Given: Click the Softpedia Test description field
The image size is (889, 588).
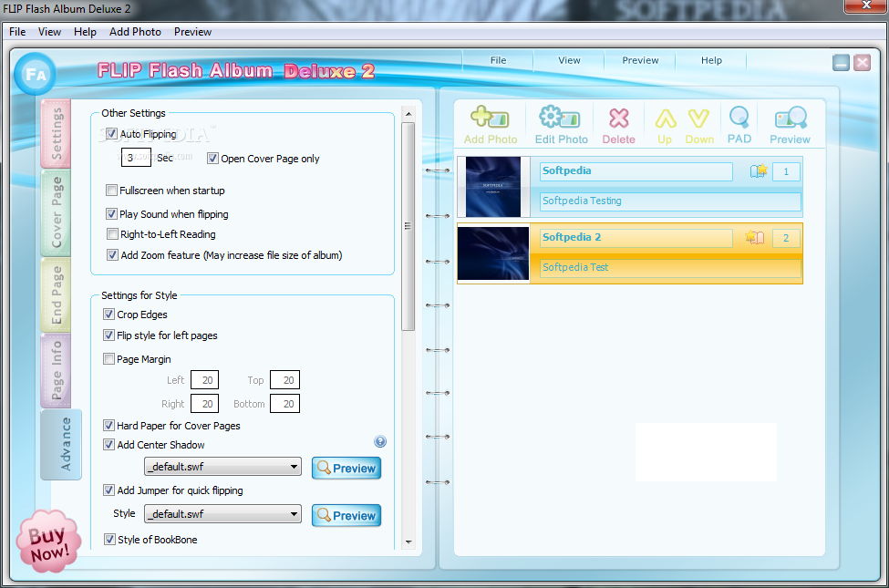Looking at the screenshot, I should coord(670,268).
